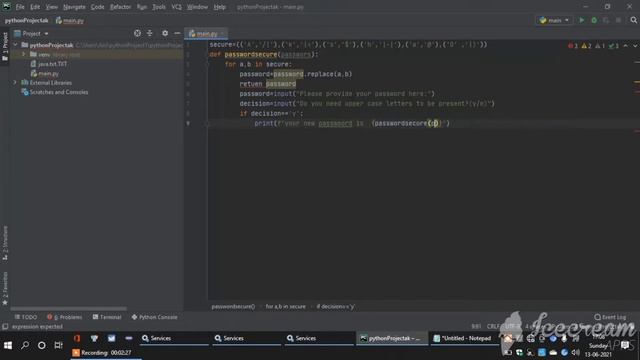Screen dimensions: 640x360
Task: Open the TODO tool window
Action: (26, 317)
